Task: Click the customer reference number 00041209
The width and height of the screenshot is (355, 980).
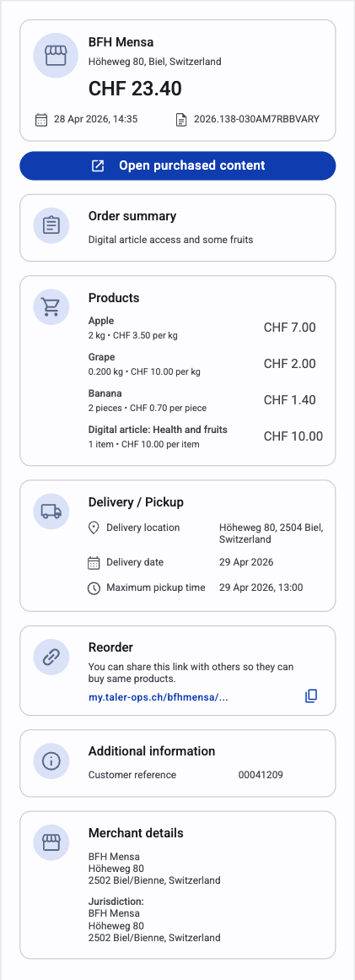Action: coord(261,775)
